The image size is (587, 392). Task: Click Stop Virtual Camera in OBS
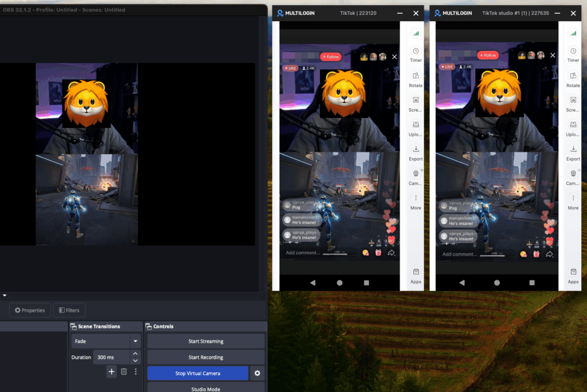tap(198, 373)
